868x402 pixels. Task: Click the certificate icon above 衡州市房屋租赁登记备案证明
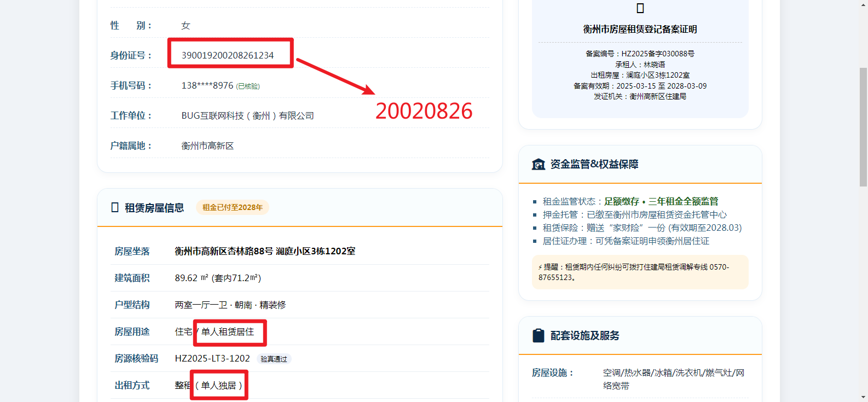click(x=640, y=8)
